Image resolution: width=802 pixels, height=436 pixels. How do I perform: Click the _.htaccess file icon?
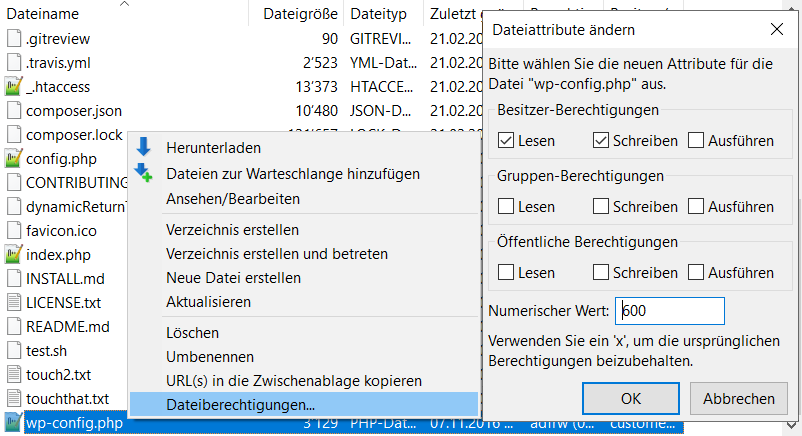tap(13, 87)
